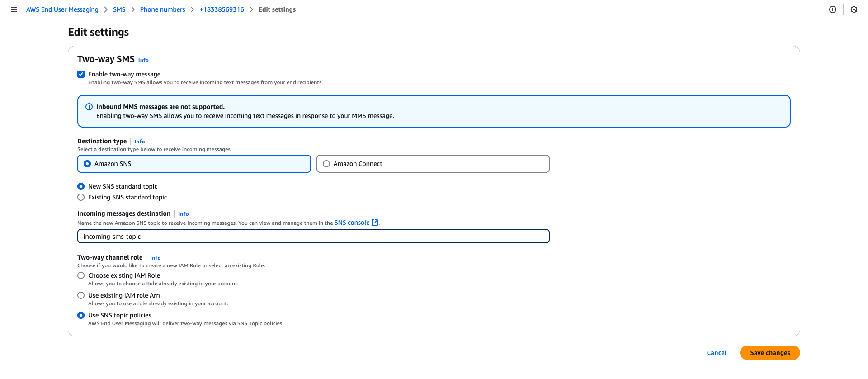Click the incoming-sms-topic name field
Viewport: 868px width, 379px height.
click(x=313, y=236)
